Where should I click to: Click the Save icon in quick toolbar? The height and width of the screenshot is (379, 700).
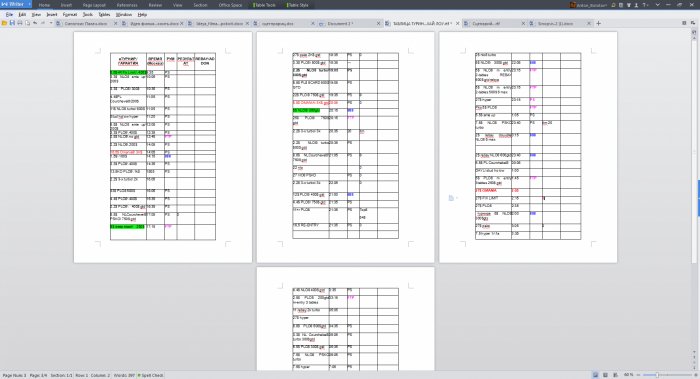(12, 23)
